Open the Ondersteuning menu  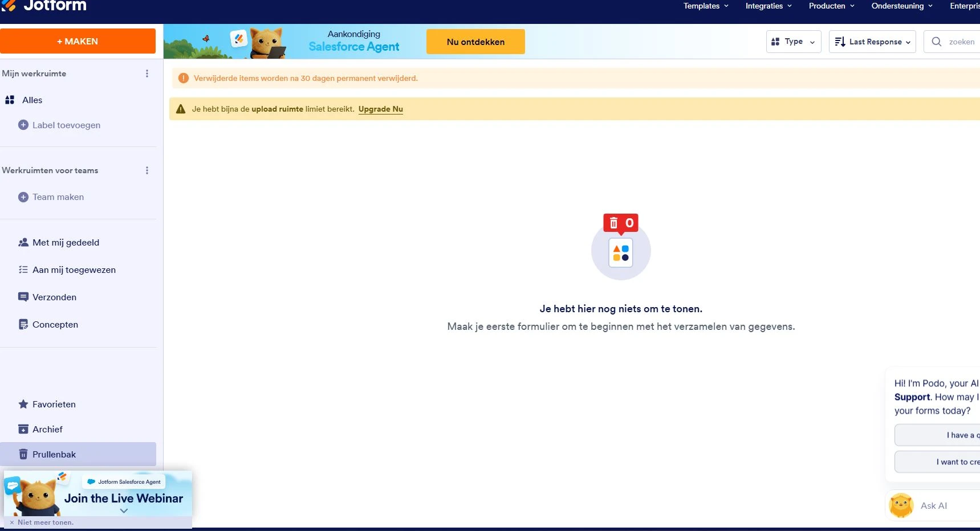point(901,6)
